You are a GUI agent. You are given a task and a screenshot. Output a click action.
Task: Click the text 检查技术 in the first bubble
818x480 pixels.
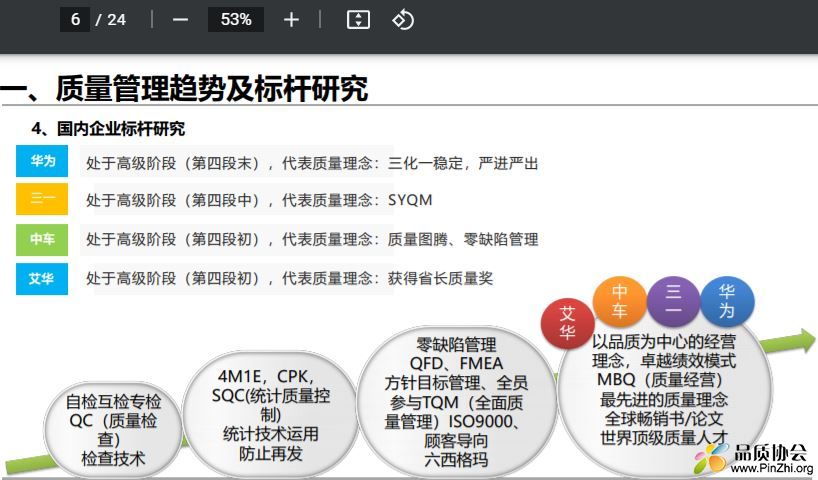[x=113, y=459]
